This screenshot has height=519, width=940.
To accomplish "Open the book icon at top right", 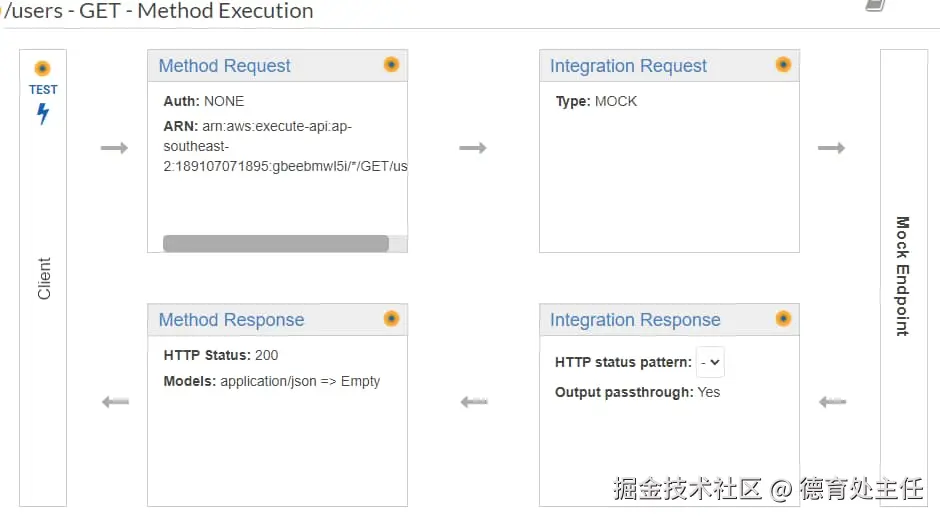I will (875, 5).
